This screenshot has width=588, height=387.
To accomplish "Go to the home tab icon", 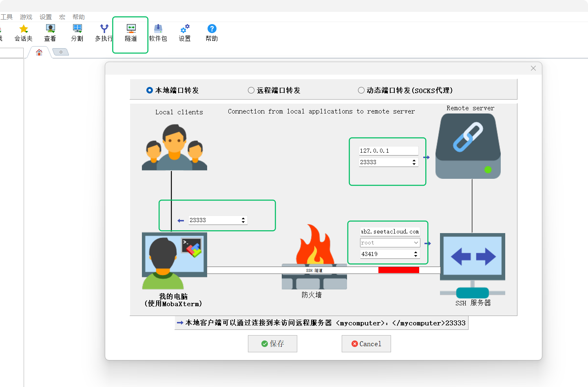I will coord(39,52).
